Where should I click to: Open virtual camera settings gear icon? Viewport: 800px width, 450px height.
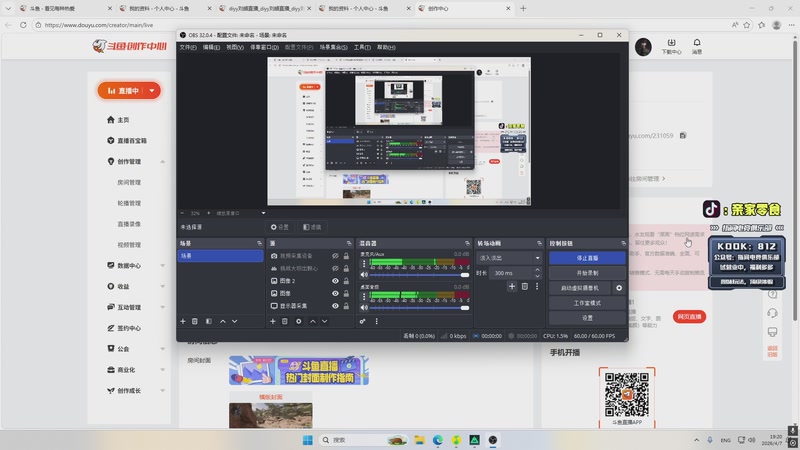tap(619, 288)
